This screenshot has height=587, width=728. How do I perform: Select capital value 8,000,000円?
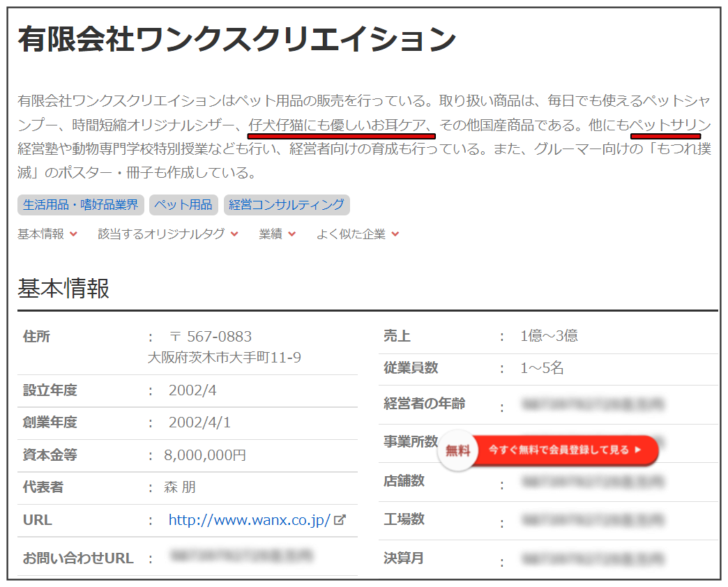pos(205,455)
